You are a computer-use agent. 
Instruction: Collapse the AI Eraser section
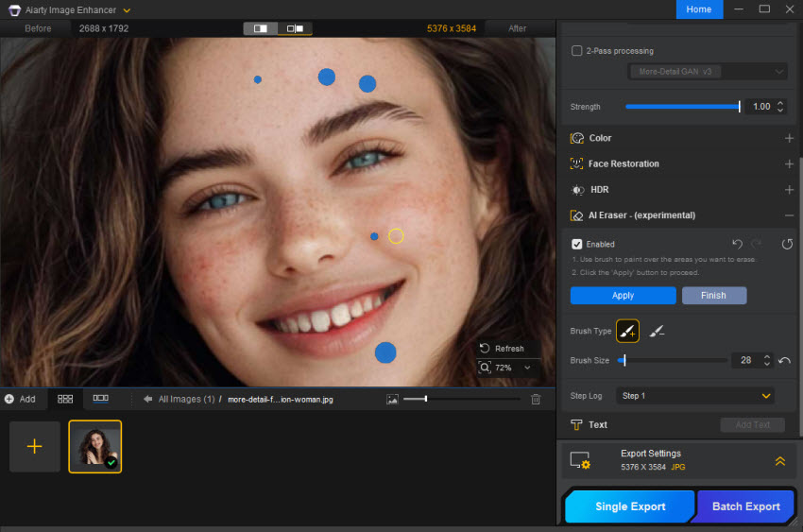[789, 215]
